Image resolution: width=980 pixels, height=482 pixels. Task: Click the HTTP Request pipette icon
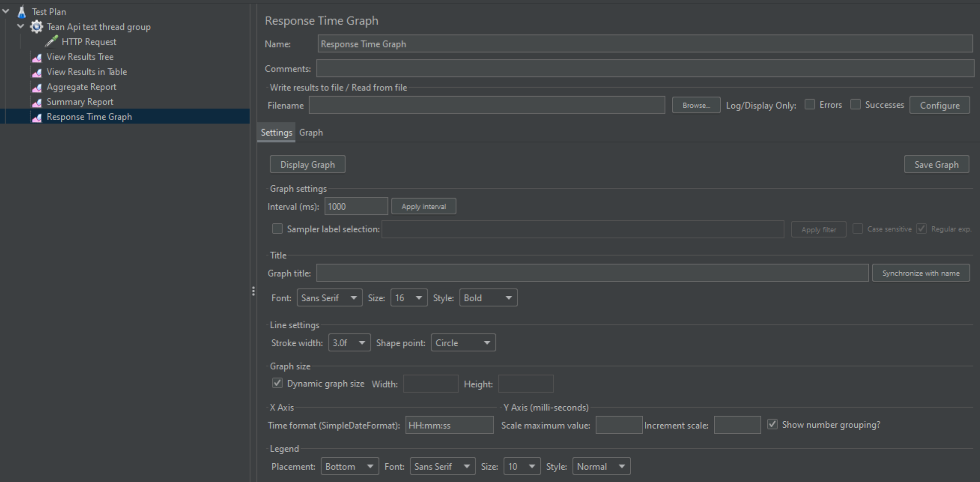click(51, 42)
